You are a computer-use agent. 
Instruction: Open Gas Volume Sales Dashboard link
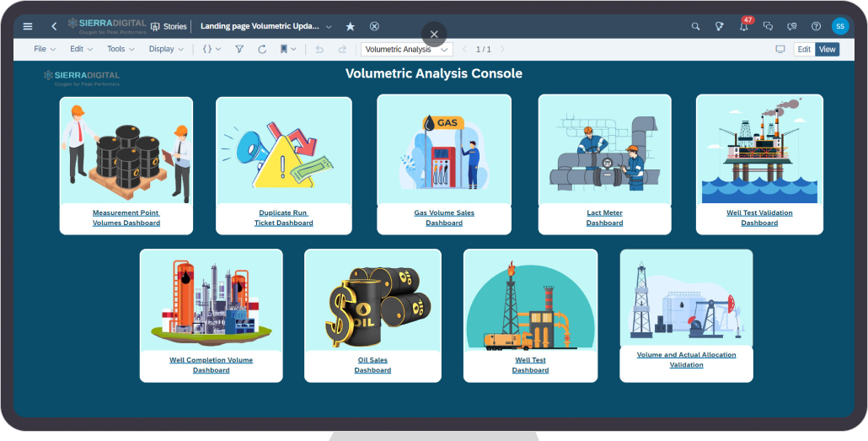(444, 218)
